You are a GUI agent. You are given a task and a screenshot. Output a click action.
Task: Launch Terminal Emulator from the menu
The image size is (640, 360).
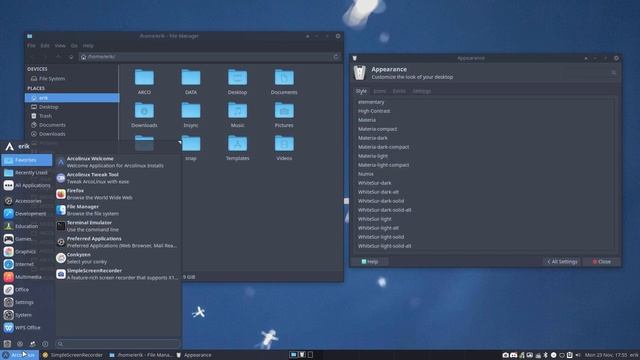(x=118, y=226)
